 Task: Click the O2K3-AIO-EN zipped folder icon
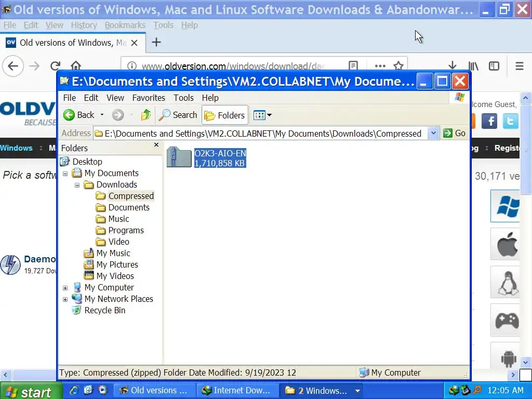tap(179, 157)
